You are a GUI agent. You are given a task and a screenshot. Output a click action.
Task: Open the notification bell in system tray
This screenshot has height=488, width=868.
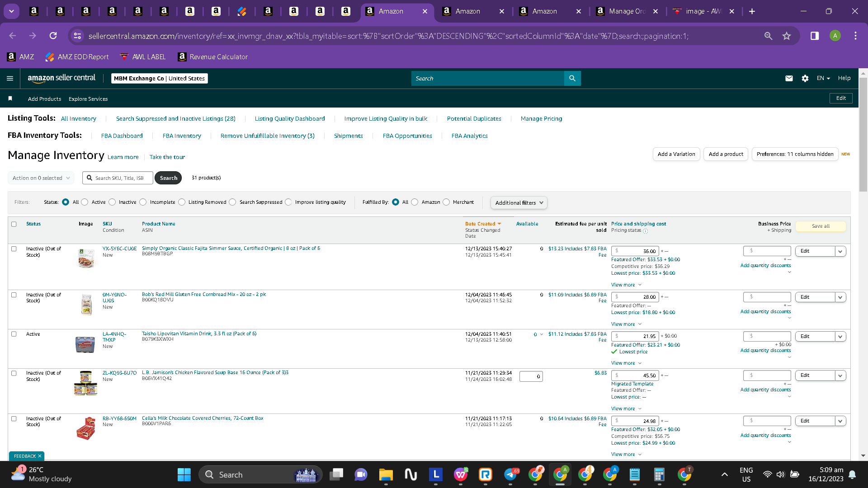click(852, 474)
